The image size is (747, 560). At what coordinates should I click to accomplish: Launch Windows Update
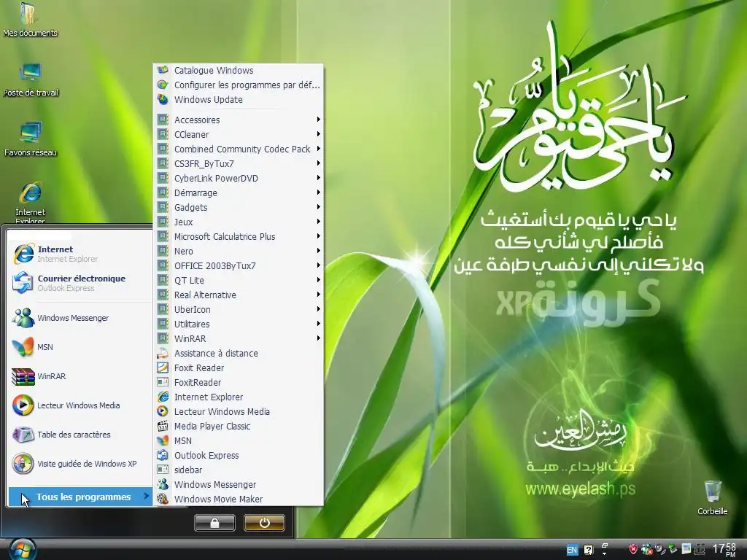[239, 99]
